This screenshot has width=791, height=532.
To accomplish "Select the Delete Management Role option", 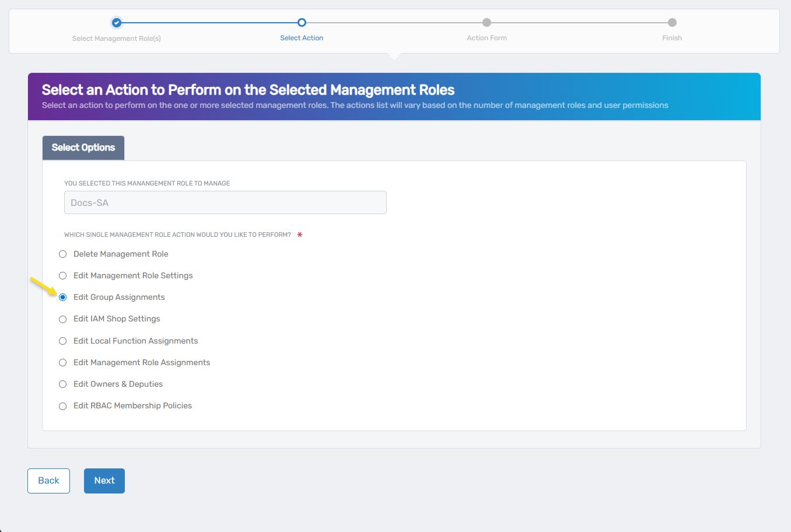I will pos(63,254).
